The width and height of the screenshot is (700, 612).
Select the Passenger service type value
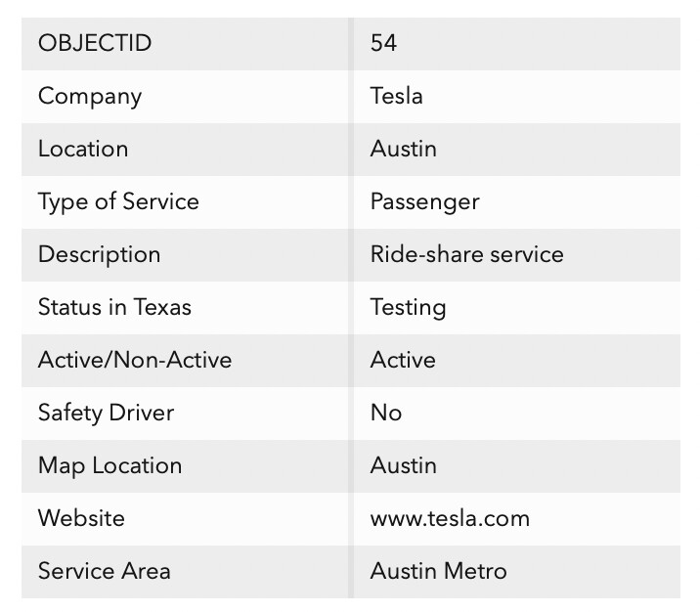click(x=425, y=201)
